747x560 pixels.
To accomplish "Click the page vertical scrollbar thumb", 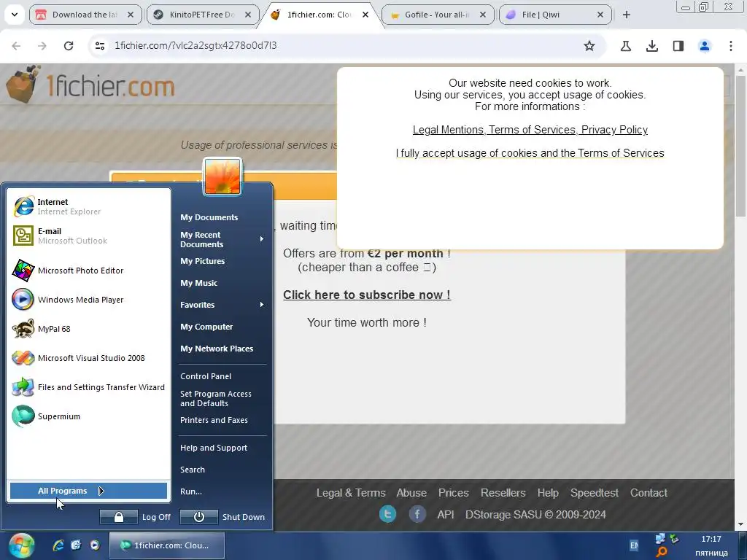I will (740, 145).
